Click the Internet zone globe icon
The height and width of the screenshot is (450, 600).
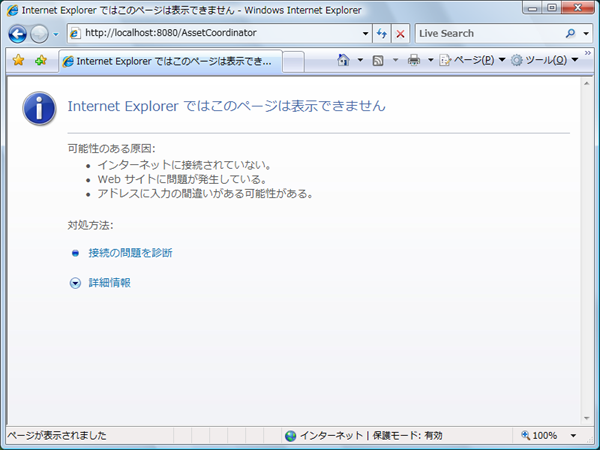[x=291, y=436]
